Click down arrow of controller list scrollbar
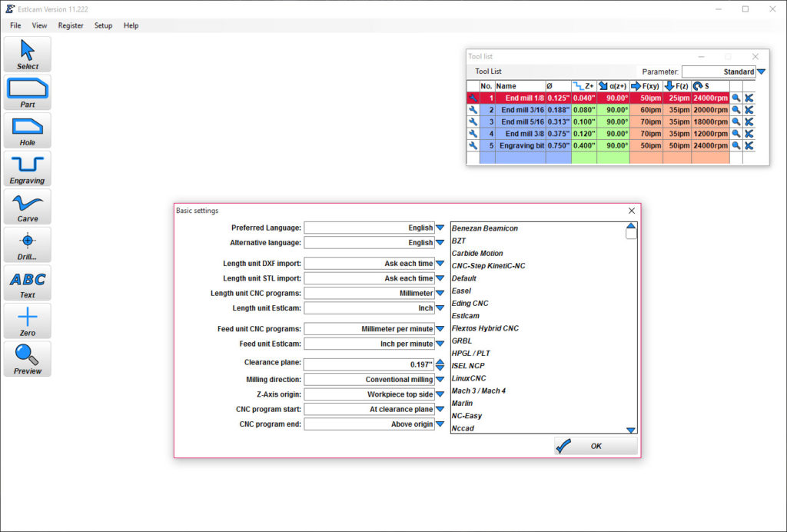787x532 pixels. point(631,430)
